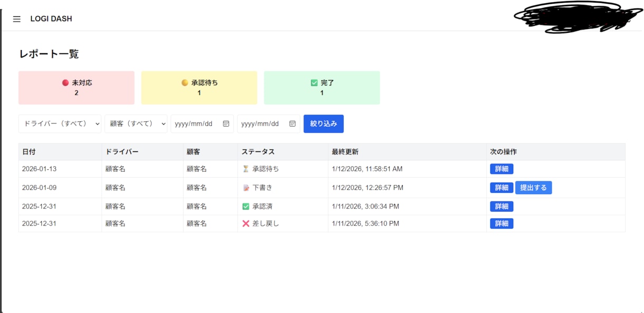Open calendar picker on first date field

coord(226,124)
